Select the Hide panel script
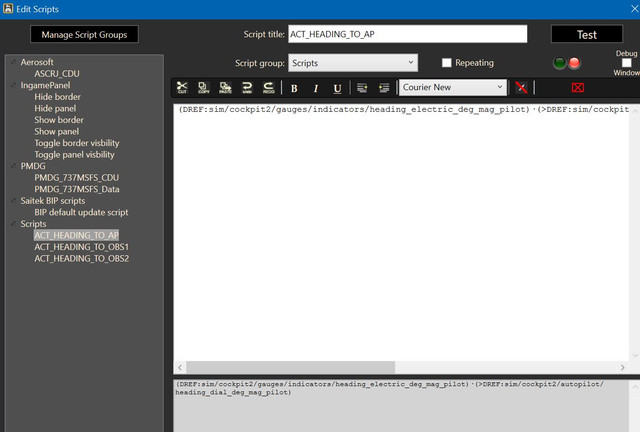640x432 pixels. (55, 108)
